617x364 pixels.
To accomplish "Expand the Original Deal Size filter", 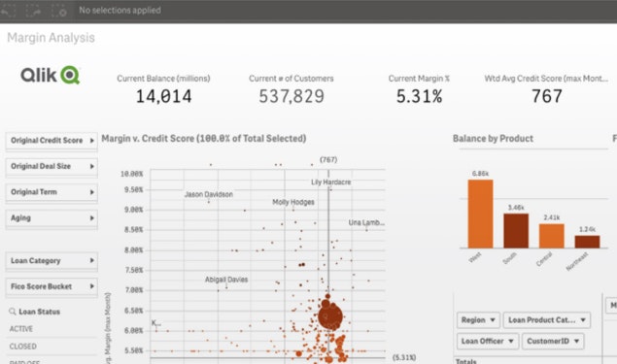I will 51,166.
